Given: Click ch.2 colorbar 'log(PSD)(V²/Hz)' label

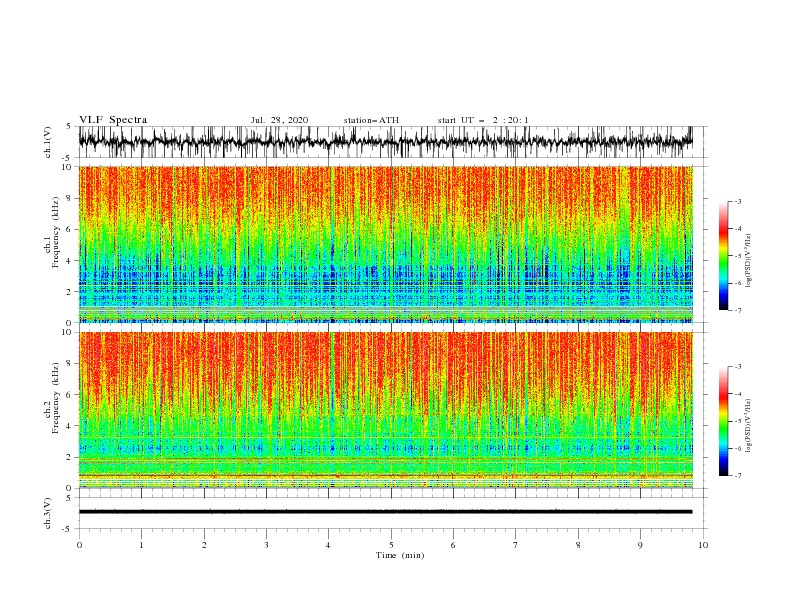Looking at the screenshot, I should pyautogui.click(x=749, y=426).
